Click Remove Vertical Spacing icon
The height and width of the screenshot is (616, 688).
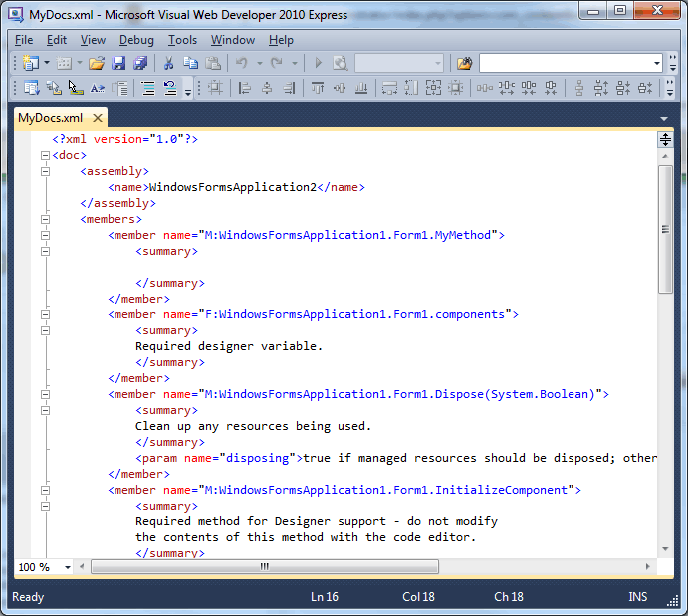(x=645, y=88)
